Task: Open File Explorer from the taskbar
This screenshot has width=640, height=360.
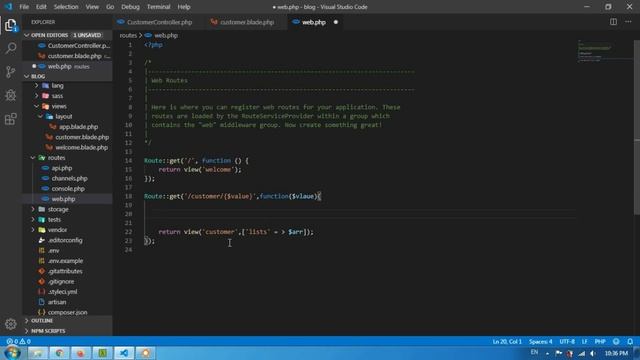Action: (x=38, y=353)
